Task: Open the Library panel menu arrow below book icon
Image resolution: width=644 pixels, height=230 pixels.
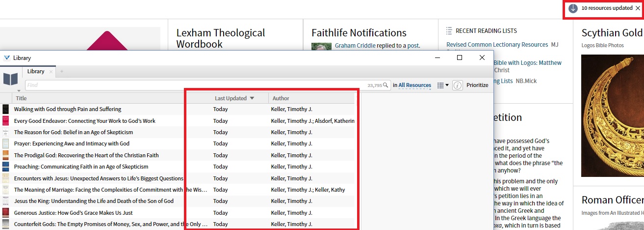Action: tap(19, 90)
